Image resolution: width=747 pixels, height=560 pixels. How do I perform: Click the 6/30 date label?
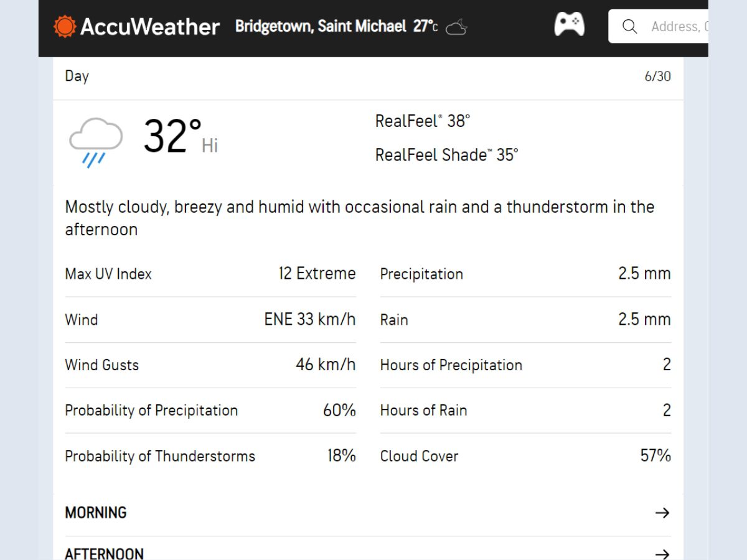coord(657,77)
